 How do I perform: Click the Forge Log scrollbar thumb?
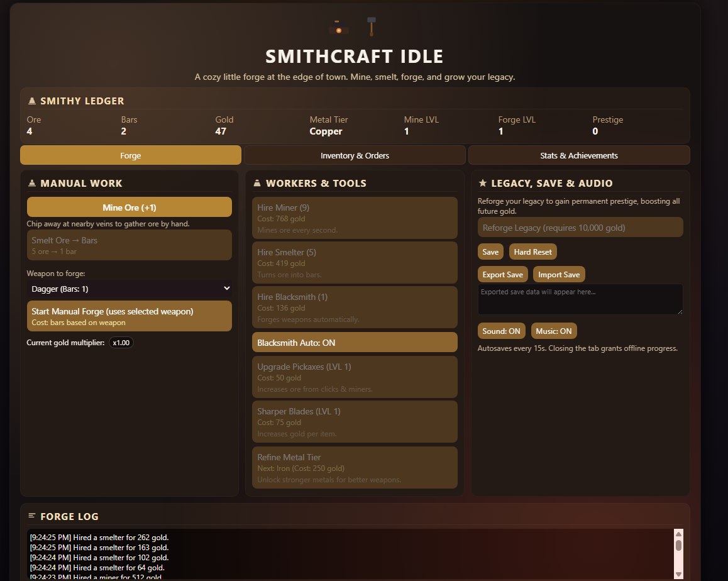(x=679, y=545)
